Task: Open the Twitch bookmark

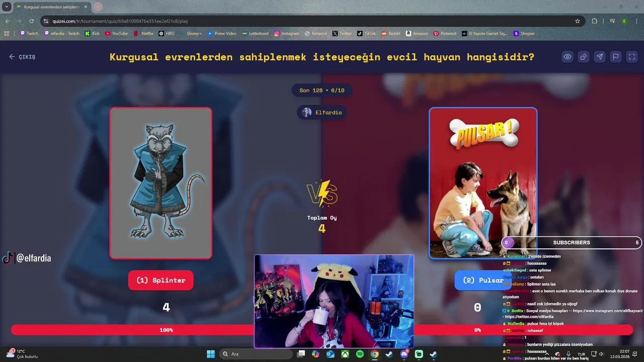Action: [29, 34]
